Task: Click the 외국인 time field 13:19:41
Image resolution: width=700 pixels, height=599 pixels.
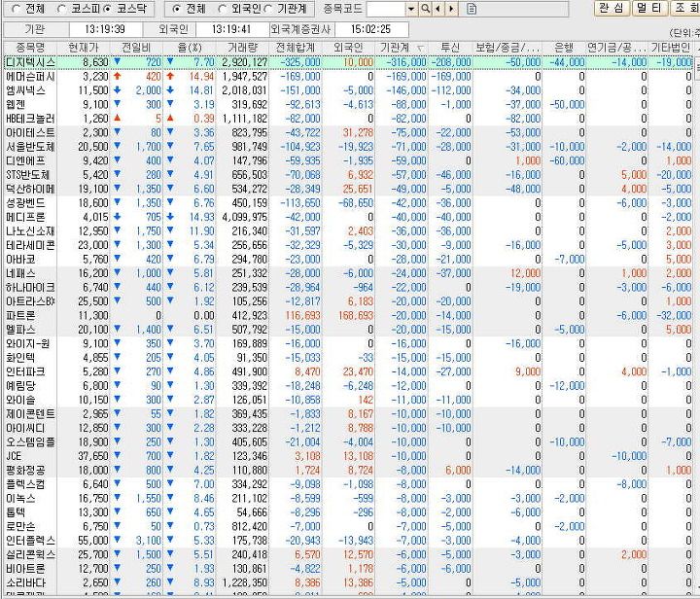Action: pos(231,29)
